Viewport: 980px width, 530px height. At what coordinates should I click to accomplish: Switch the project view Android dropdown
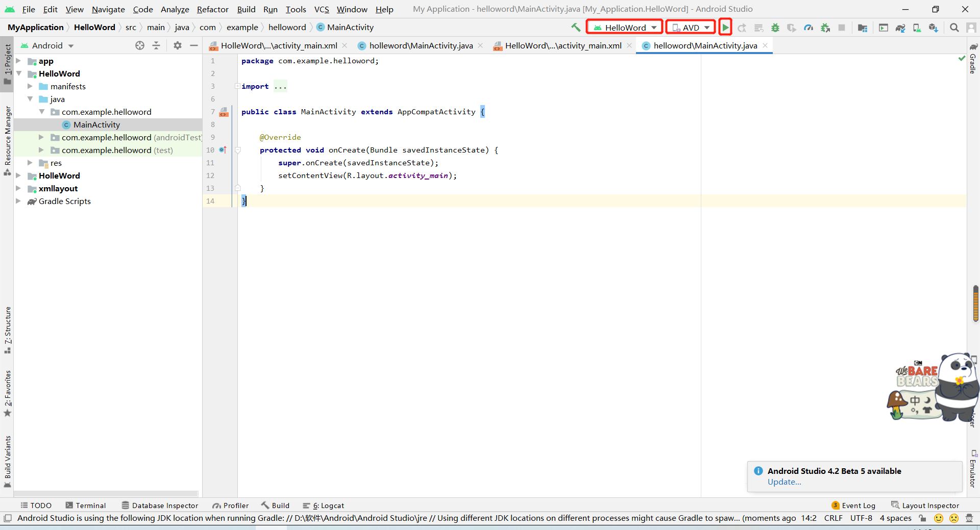pyautogui.click(x=47, y=45)
